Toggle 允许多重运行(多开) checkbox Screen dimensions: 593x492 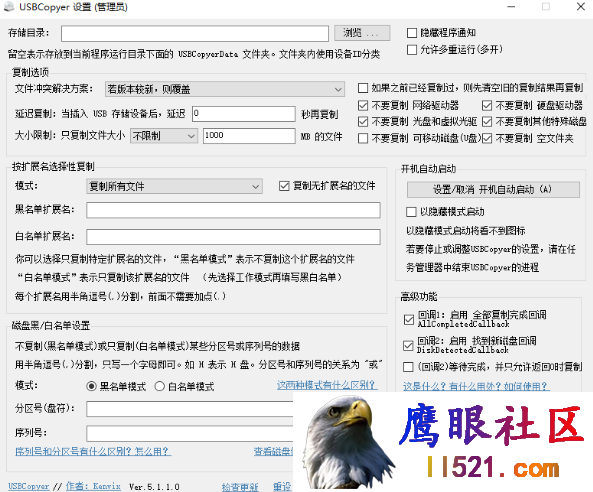(x=412, y=50)
